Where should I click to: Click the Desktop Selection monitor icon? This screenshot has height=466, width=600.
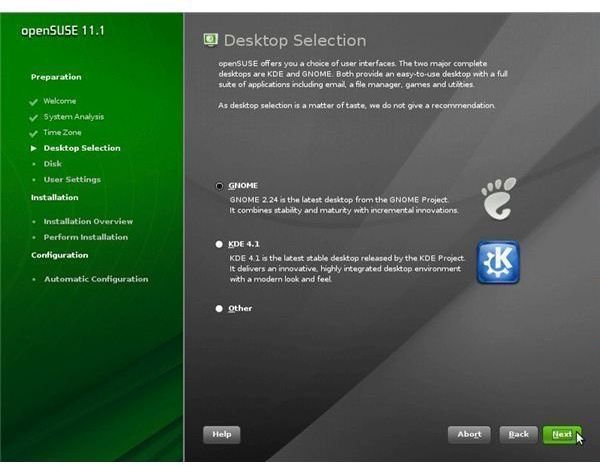pyautogui.click(x=210, y=40)
